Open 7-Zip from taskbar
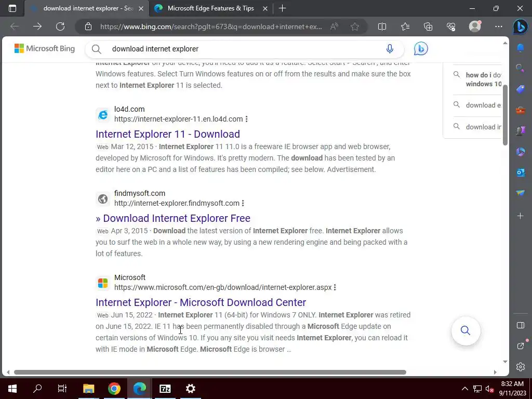The height and width of the screenshot is (399, 532). 165,389
